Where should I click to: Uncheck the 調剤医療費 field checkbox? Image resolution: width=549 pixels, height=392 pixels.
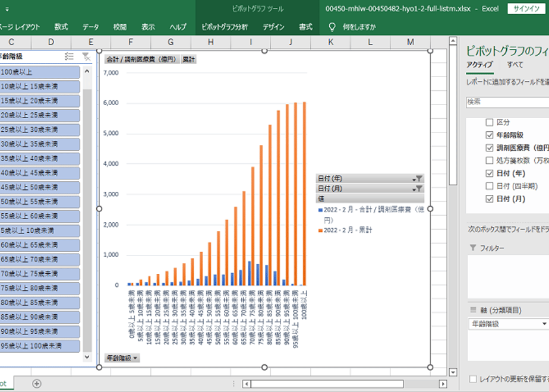point(490,148)
